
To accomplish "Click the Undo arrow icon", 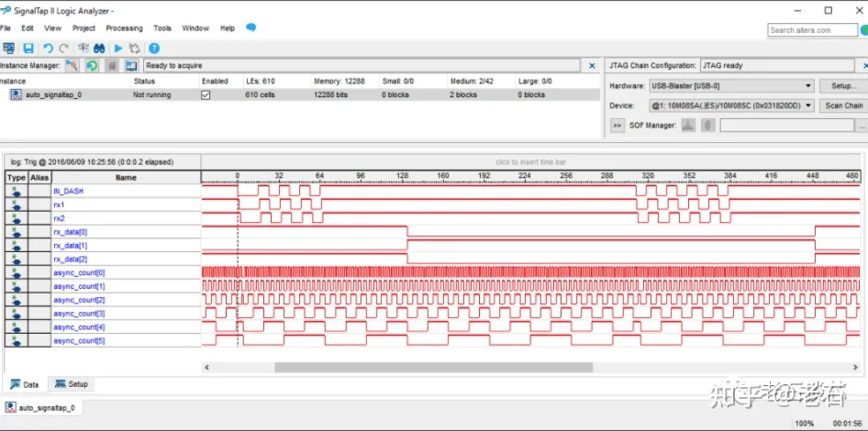I will point(48,49).
